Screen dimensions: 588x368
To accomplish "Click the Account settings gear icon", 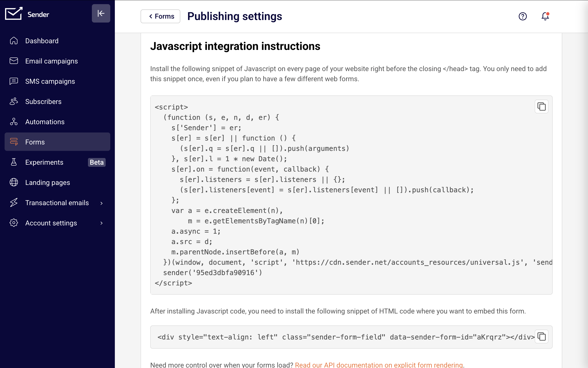I will click(14, 223).
